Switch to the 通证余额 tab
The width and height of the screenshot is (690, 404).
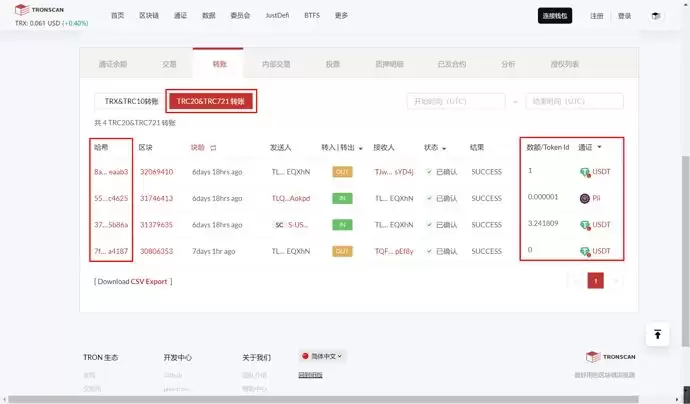pos(113,64)
